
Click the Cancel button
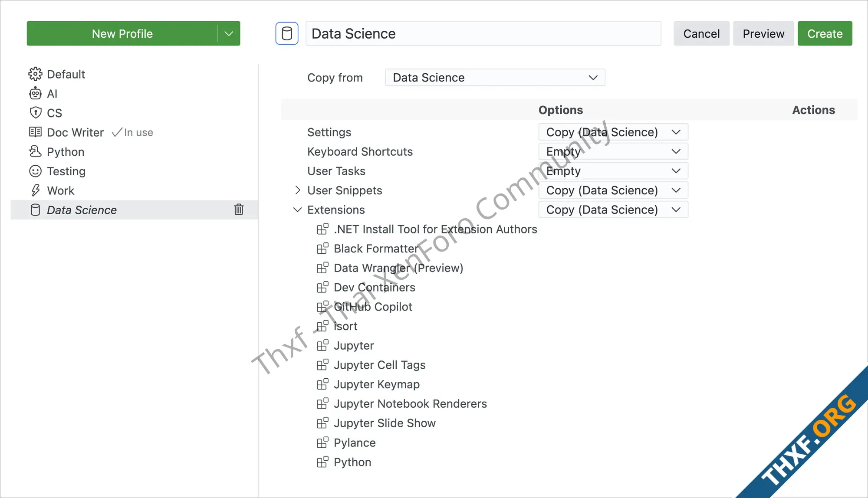point(701,33)
